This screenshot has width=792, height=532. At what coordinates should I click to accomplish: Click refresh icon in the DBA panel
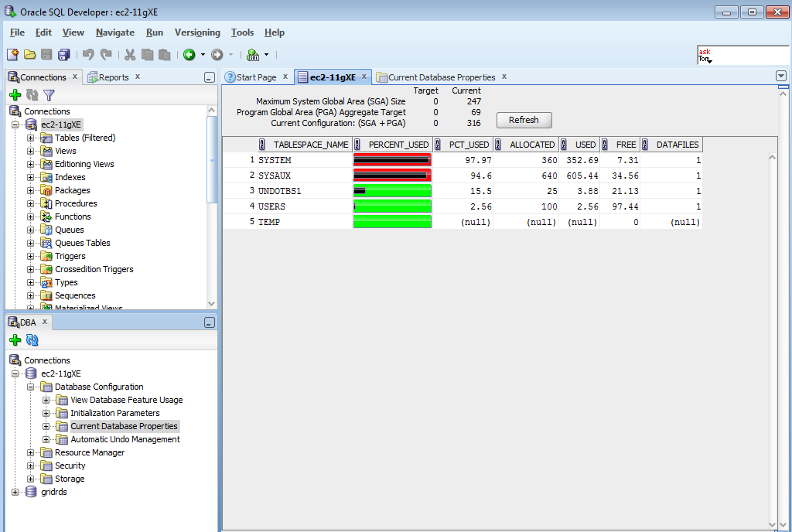(32, 340)
